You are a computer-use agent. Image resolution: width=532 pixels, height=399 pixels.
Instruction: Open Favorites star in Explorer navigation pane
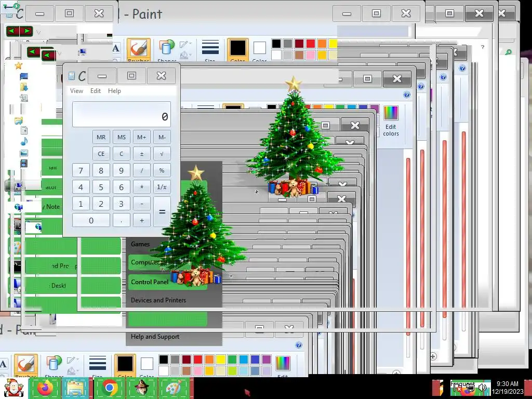(x=18, y=65)
